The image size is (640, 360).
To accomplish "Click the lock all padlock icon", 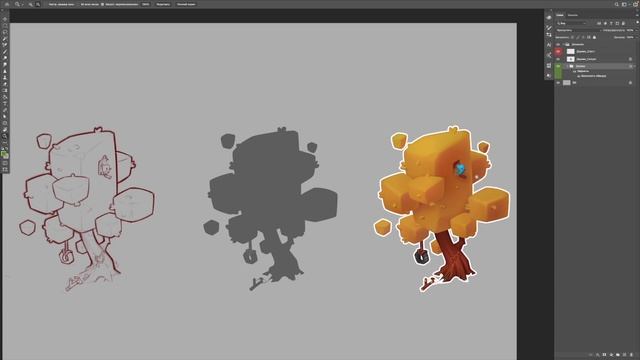I will pos(594,37).
